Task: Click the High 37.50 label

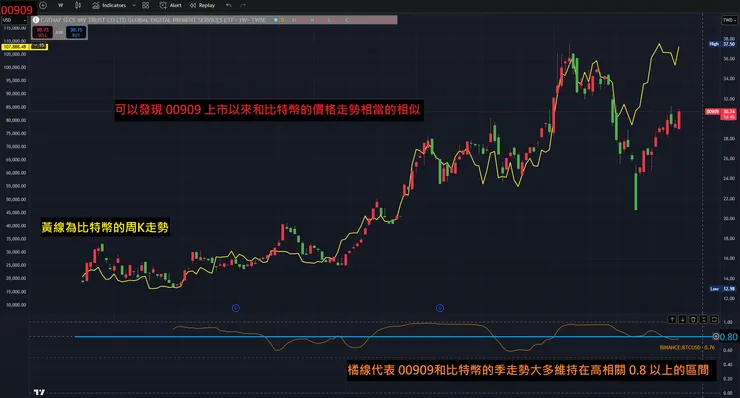Action: point(722,44)
